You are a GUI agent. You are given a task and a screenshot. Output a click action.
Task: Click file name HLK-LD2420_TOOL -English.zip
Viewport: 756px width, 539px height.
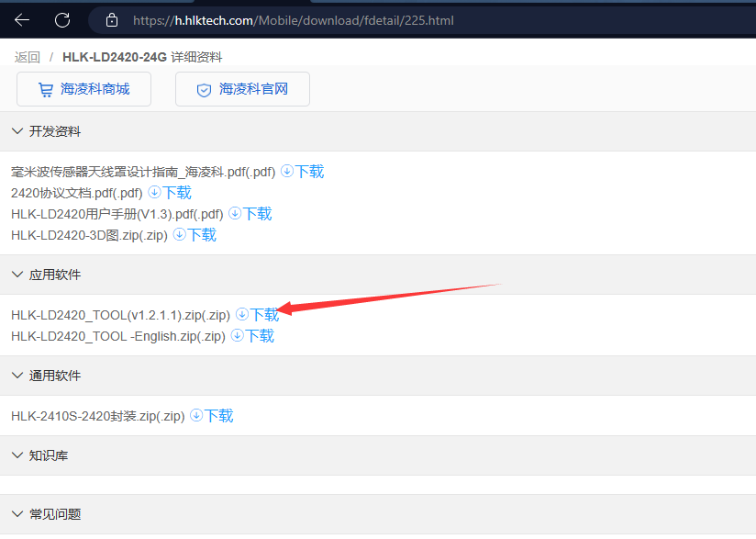[118, 336]
